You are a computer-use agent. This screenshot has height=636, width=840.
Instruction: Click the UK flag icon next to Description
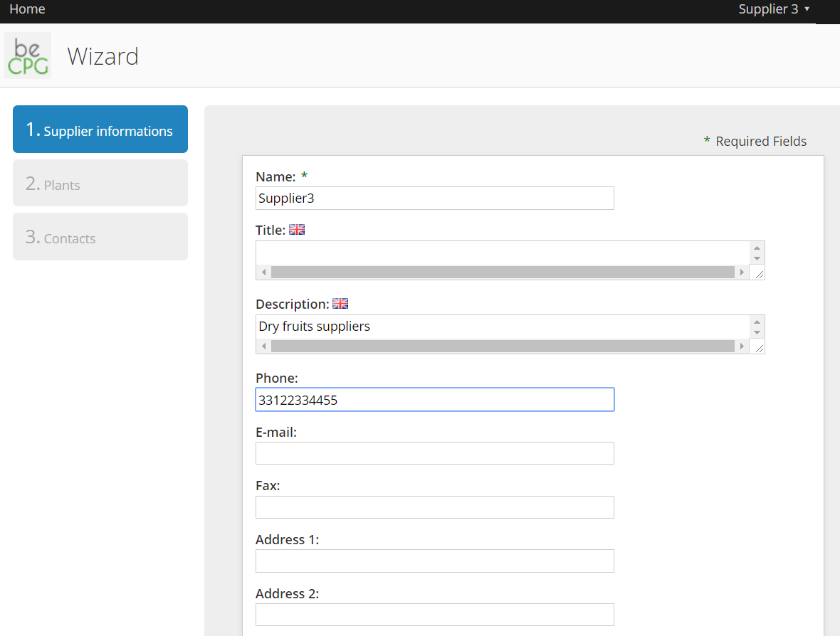tap(340, 304)
